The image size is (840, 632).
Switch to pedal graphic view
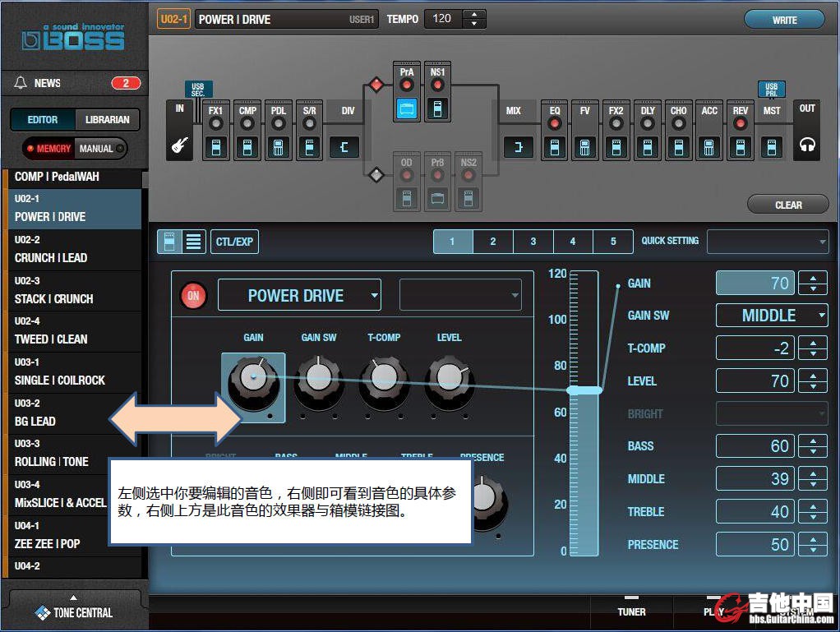pos(169,242)
